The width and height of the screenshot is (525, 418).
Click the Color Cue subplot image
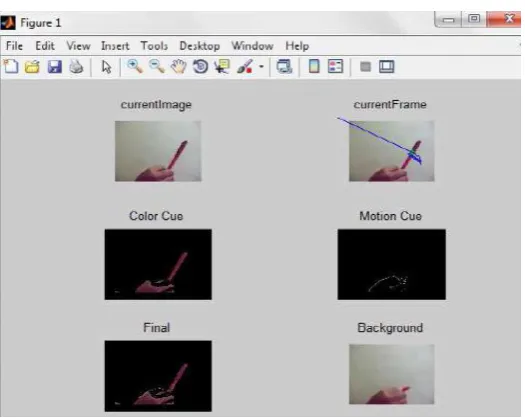[x=158, y=264]
